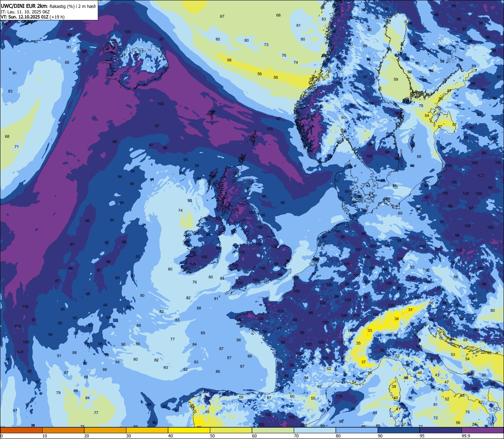
Task: Click the humidity value 43 on the map
Action: click(x=437, y=375)
